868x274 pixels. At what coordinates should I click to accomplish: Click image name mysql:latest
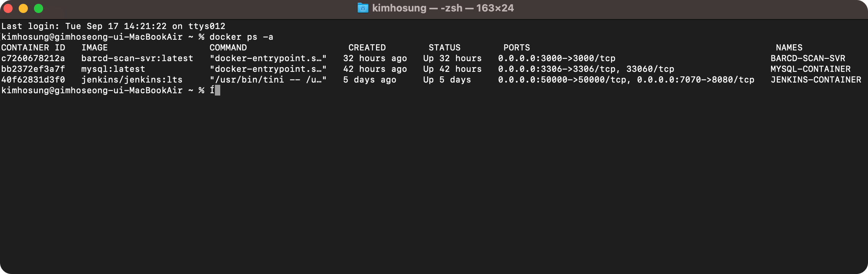click(x=113, y=69)
